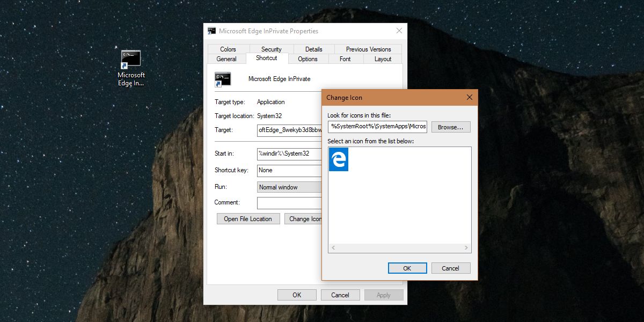Click the shortcut name field Microsoft Edge InPrivate
Screen dimensions: 644x322
pyautogui.click(x=280, y=79)
